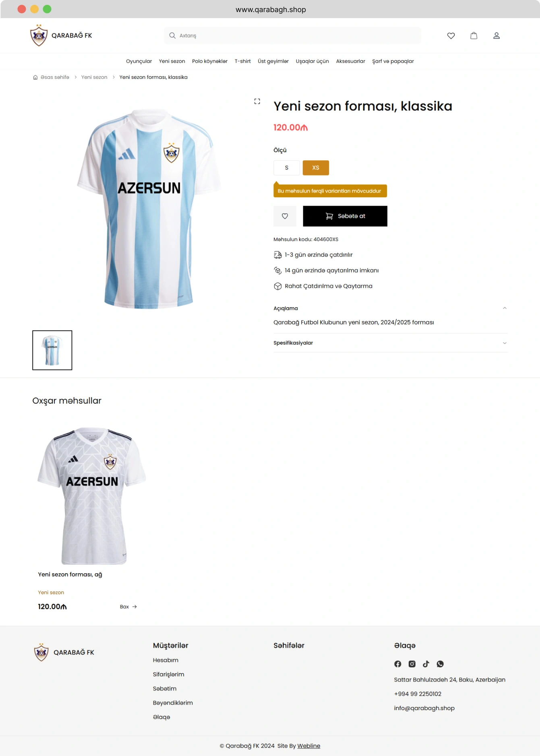Open Bax link on similar product
Viewport: 540px width, 756px height.
coord(128,607)
